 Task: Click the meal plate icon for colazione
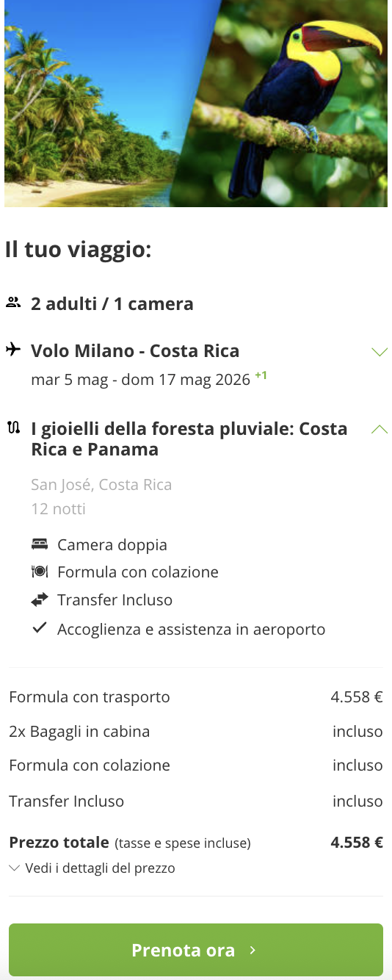[x=40, y=572]
